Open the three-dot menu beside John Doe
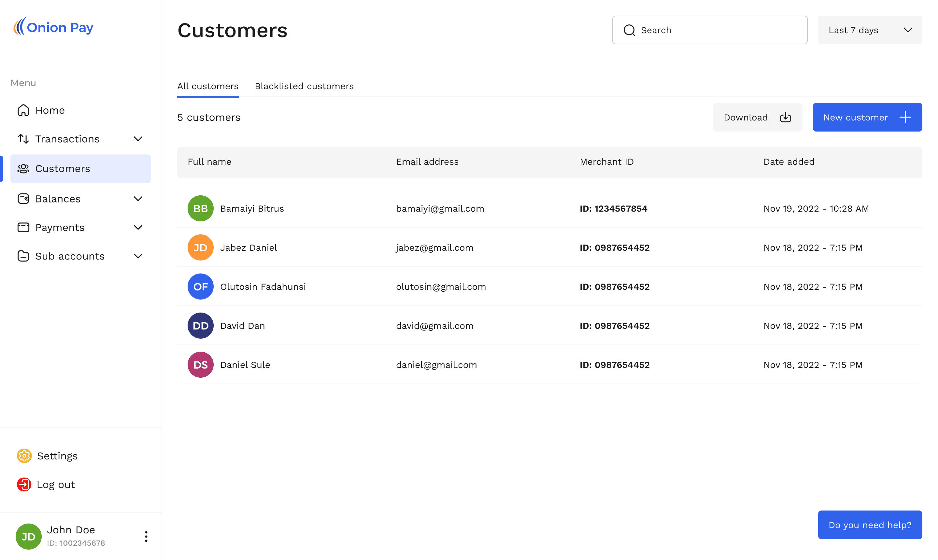The width and height of the screenshot is (938, 560). pyautogui.click(x=146, y=536)
